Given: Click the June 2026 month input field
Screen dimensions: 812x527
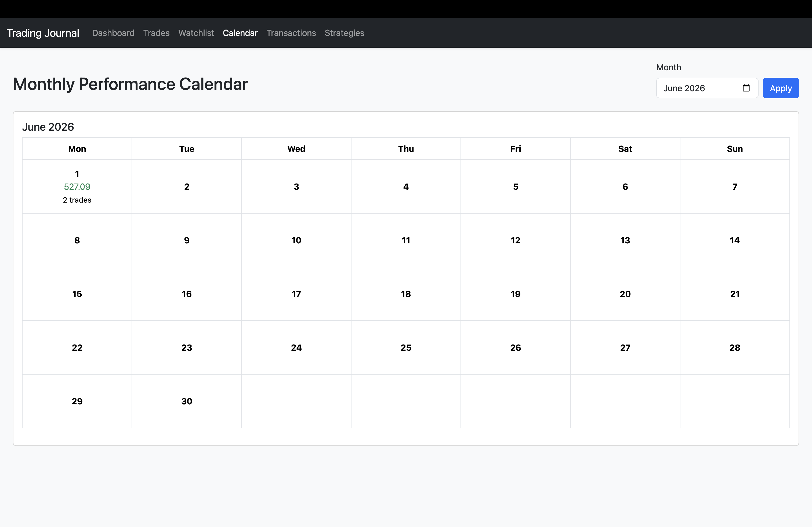Looking at the screenshot, I should tap(707, 88).
